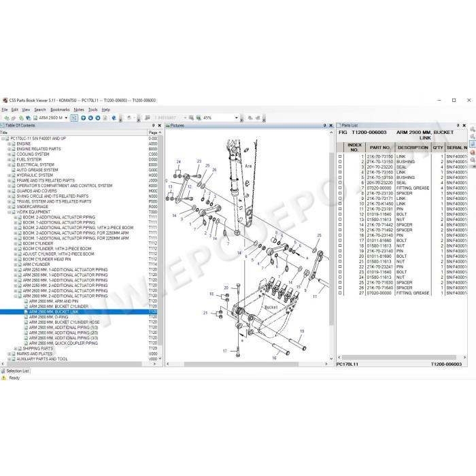
Task: Pin the Parts List panel
Action: point(458,125)
